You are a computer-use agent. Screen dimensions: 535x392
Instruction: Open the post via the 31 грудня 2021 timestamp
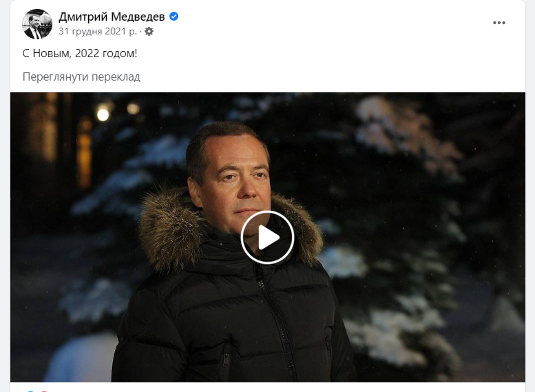pyautogui.click(x=97, y=32)
